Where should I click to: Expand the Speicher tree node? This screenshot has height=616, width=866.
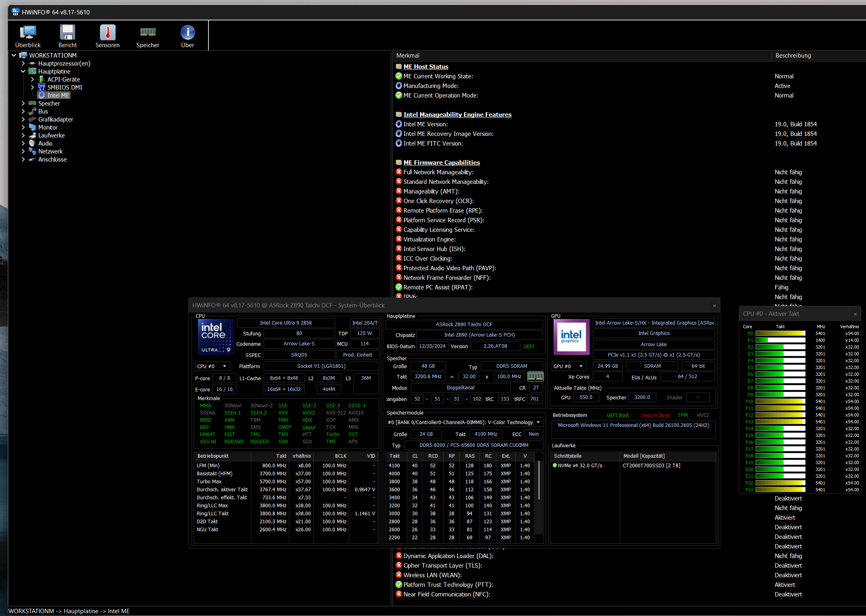(23, 103)
